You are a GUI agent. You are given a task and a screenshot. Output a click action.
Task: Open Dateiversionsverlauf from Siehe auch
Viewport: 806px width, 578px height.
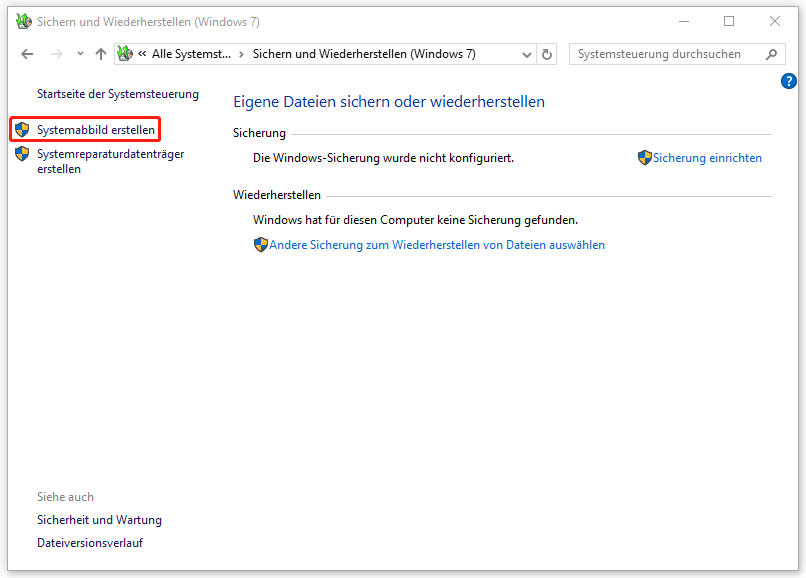tap(89, 542)
